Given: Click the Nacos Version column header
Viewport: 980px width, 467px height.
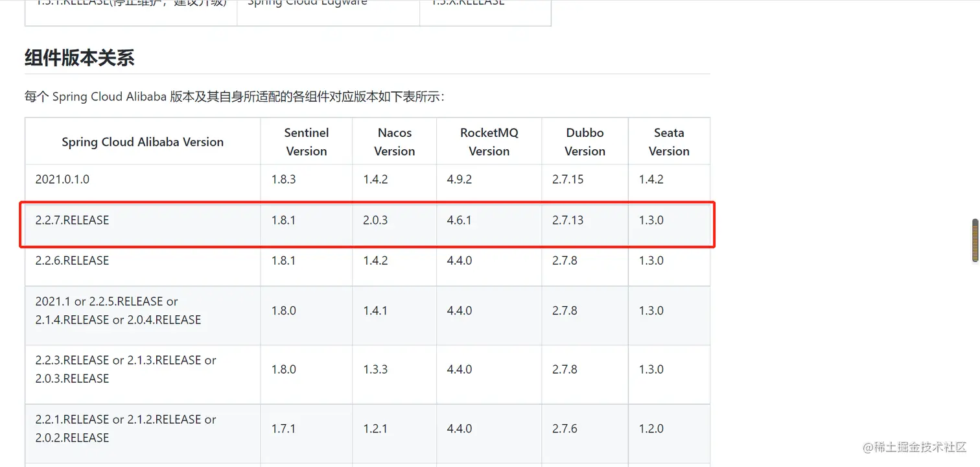Looking at the screenshot, I should click(395, 142).
